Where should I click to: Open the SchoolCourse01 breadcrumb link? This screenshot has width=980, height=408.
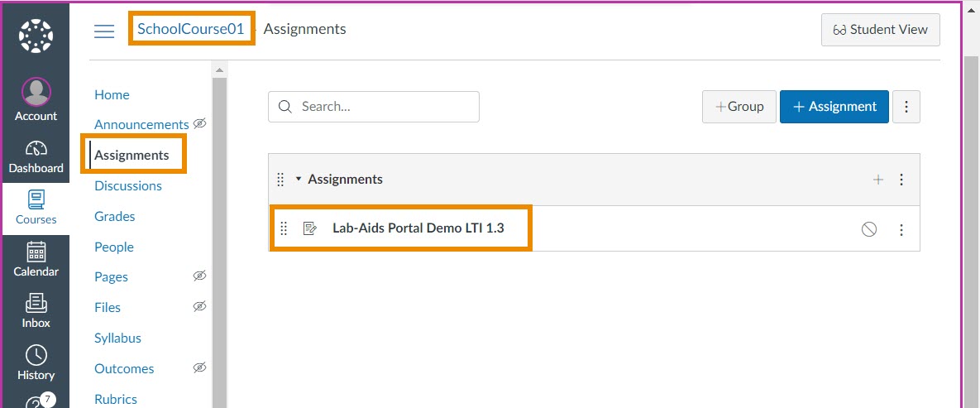point(191,29)
